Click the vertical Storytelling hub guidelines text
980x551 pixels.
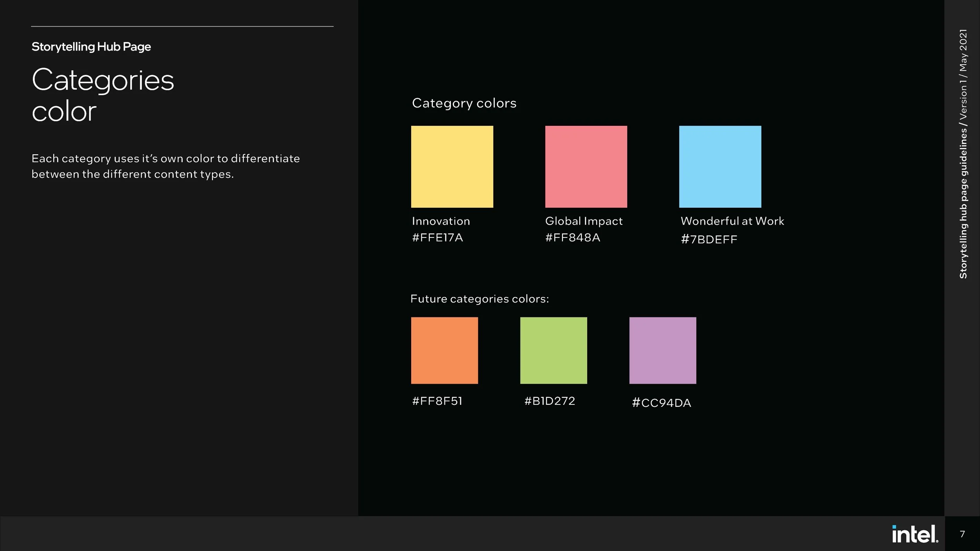point(963,154)
